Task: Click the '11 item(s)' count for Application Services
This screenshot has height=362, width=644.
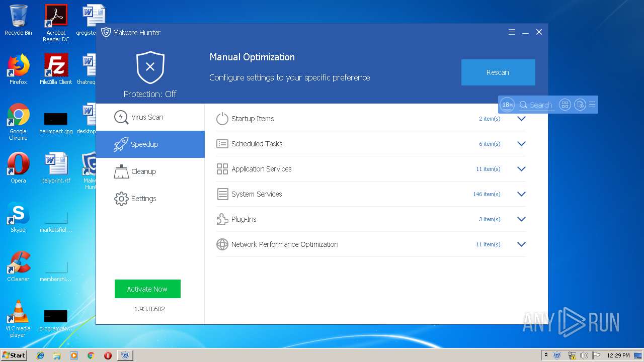Action: tap(488, 169)
